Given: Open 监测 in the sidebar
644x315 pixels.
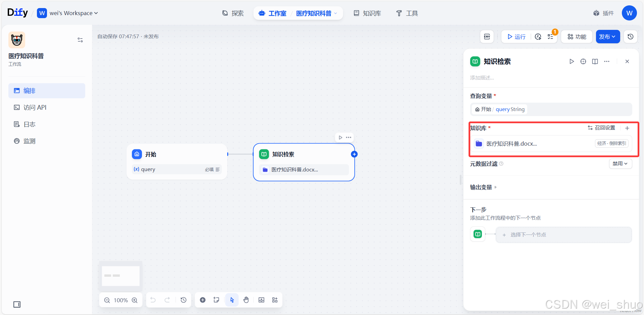Looking at the screenshot, I should 47,141.
